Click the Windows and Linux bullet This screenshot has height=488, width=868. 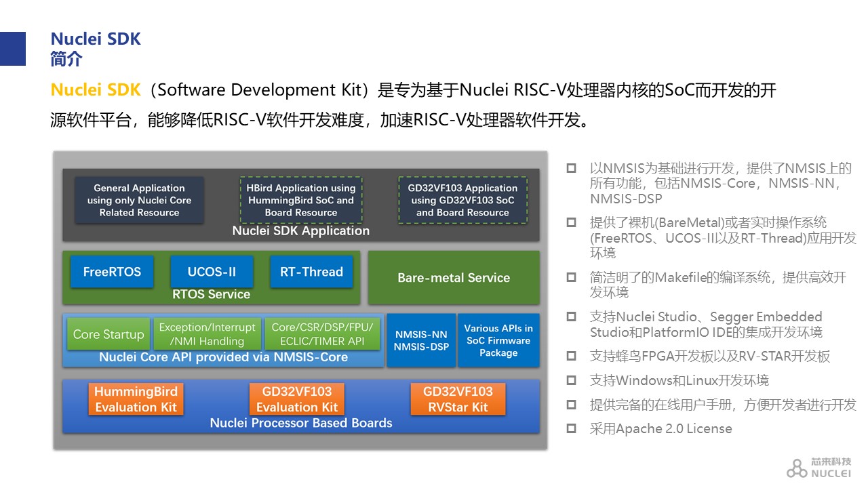[679, 380]
